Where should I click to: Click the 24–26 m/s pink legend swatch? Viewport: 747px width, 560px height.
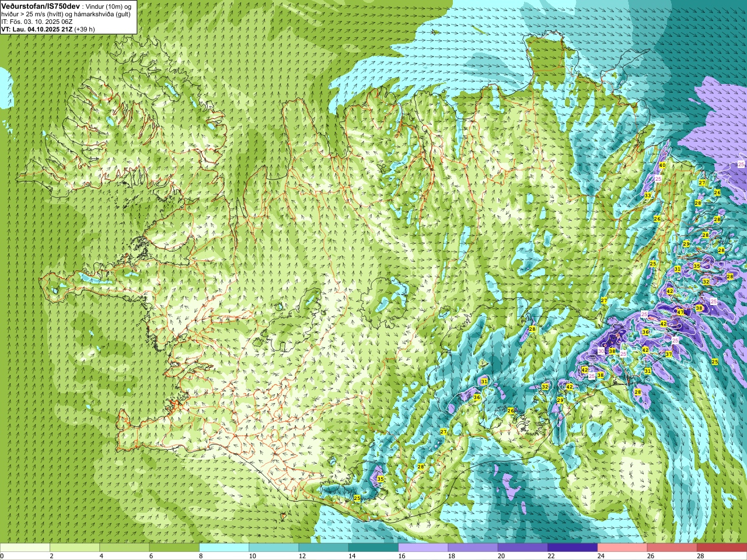tap(623, 548)
